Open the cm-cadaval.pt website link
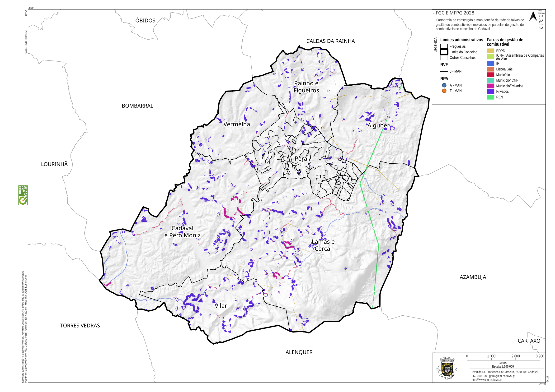The width and height of the screenshot is (555, 392). point(487,380)
